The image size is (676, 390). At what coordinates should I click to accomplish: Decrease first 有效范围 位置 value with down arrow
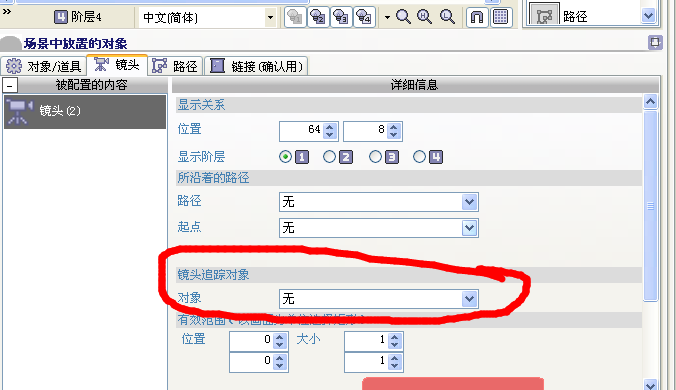tap(280, 345)
